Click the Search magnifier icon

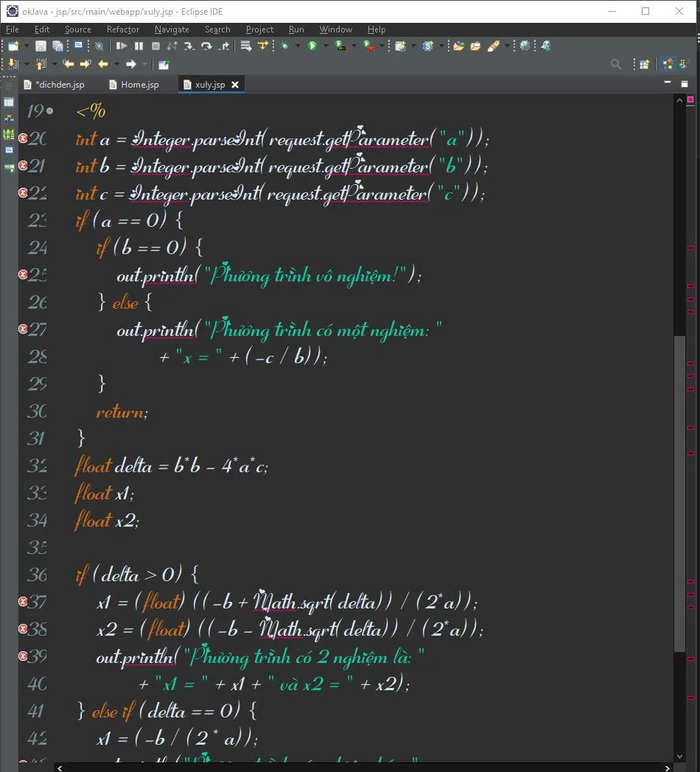(x=616, y=64)
